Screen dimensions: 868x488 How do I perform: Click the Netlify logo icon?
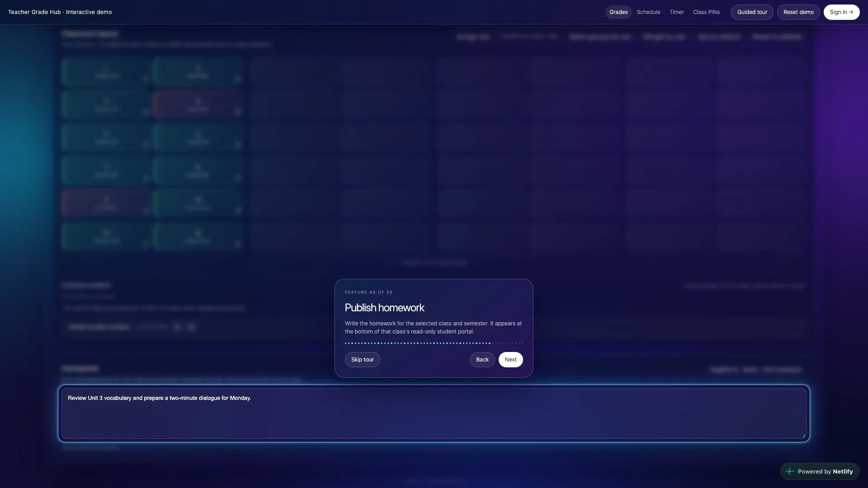coord(789,471)
